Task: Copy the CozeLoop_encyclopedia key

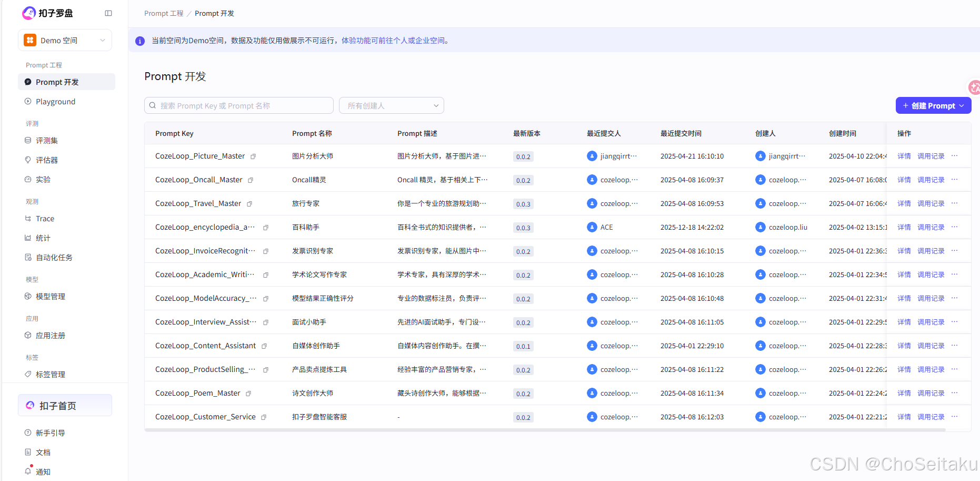Action: (x=266, y=228)
